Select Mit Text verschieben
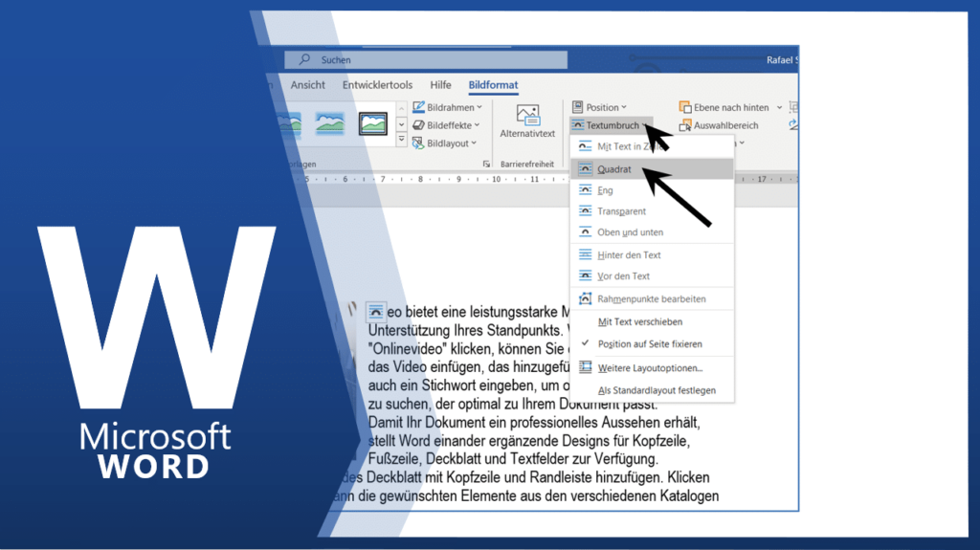The width and height of the screenshot is (980, 550). tap(652, 322)
